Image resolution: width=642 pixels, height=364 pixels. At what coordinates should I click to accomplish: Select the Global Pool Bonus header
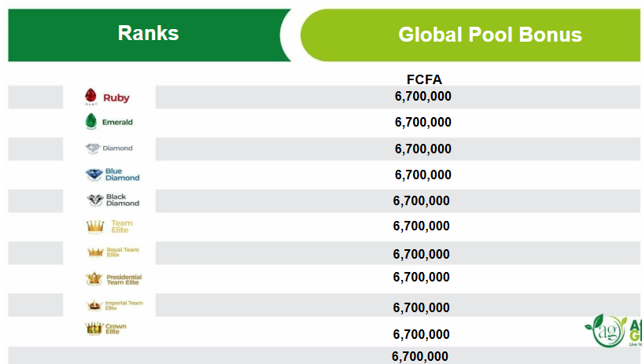point(489,35)
